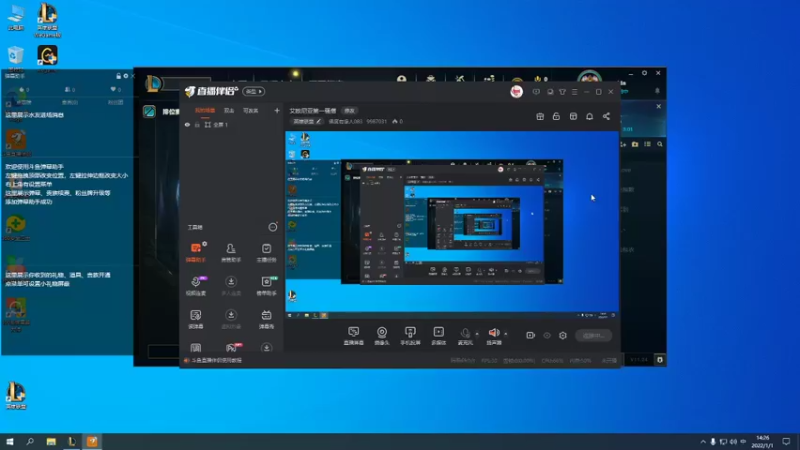The image size is (800, 450).
Task: Open user avatar in 直播伴侣 title bar
Action: [516, 92]
